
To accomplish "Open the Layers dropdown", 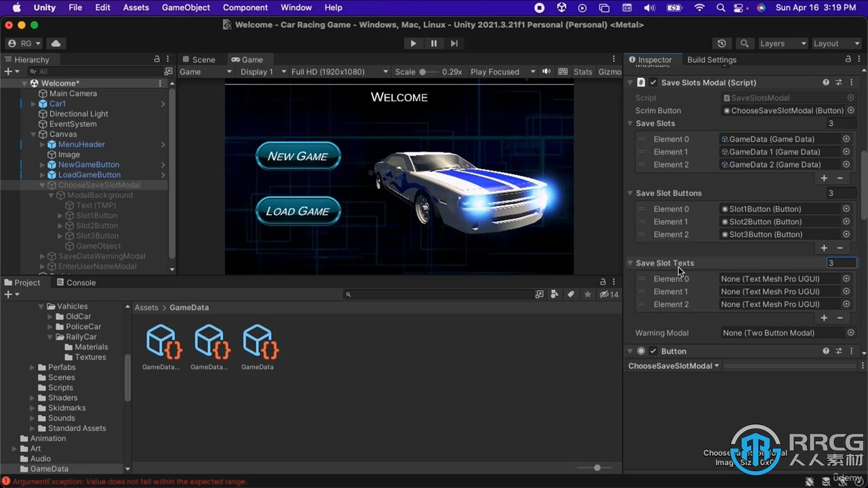I will (783, 43).
